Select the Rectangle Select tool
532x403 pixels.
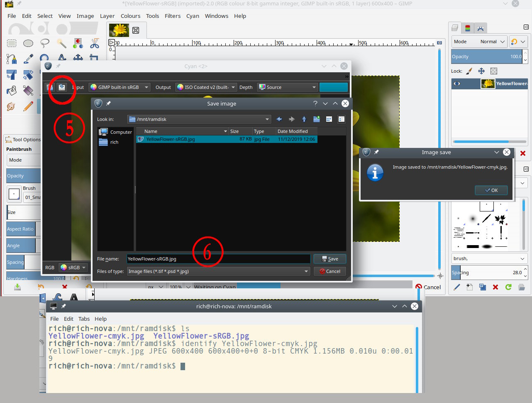pos(12,43)
